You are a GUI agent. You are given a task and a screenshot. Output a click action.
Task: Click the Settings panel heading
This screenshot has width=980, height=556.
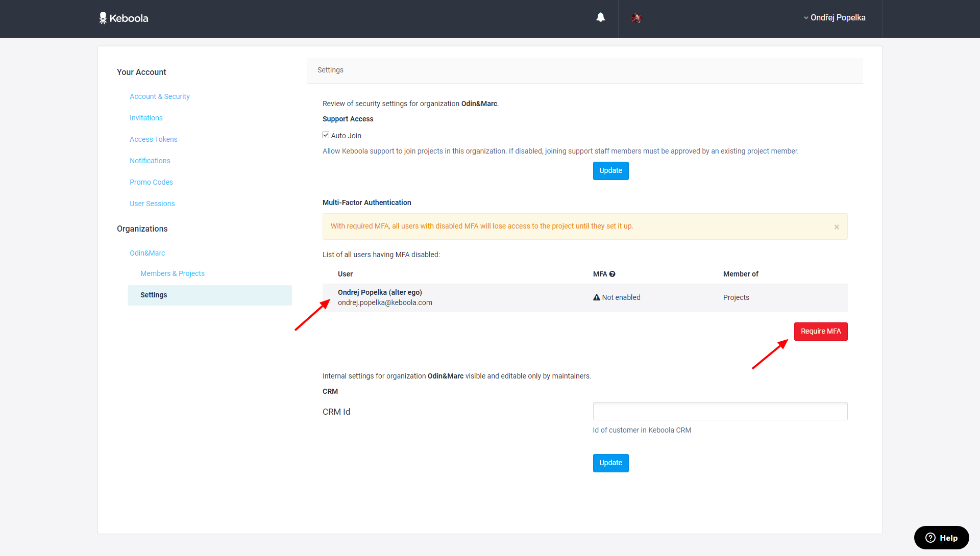click(330, 70)
